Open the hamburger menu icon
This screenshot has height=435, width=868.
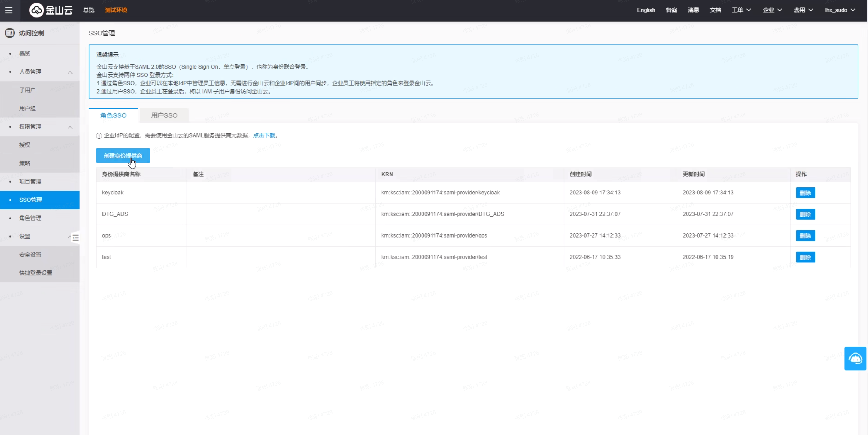point(9,10)
